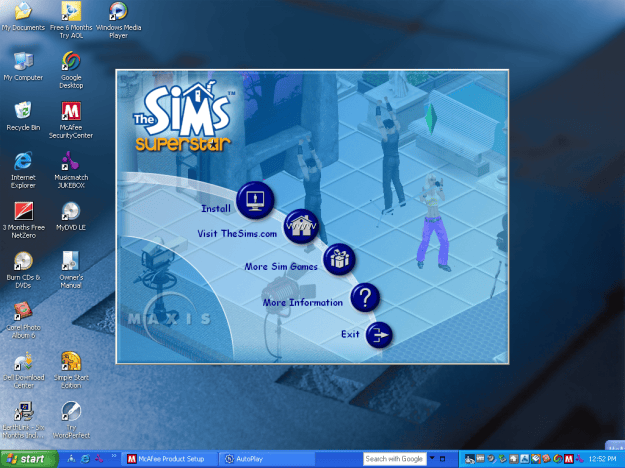Click the Install monitor icon button

255,200
